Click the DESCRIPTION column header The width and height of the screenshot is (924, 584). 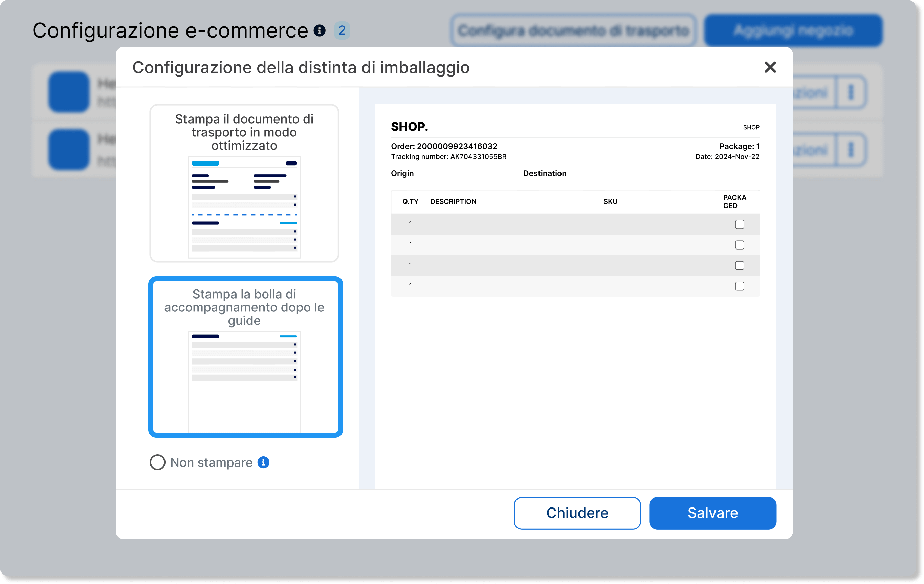(x=453, y=201)
